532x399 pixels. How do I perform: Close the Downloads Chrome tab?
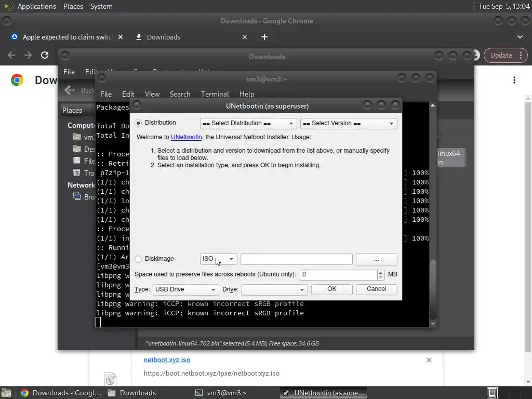(x=245, y=37)
